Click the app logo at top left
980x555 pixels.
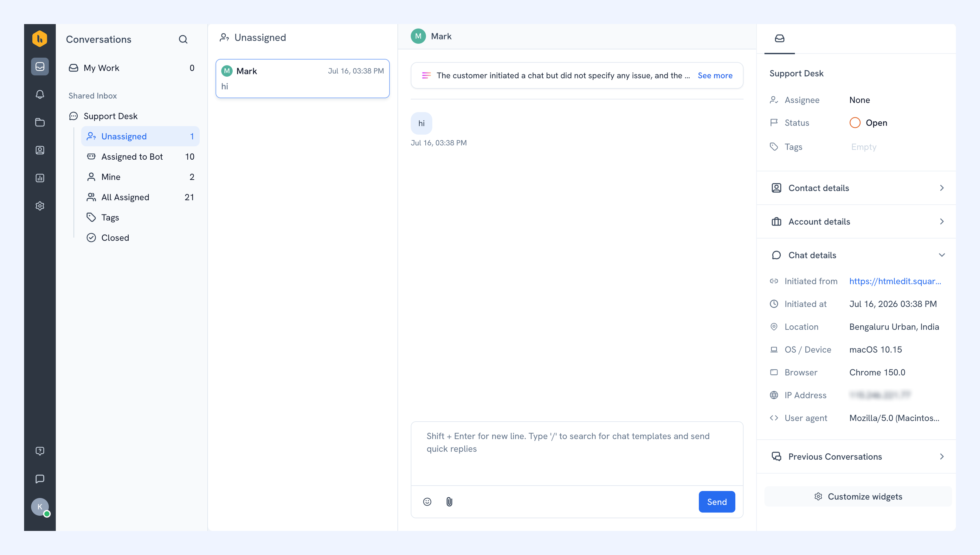click(40, 39)
